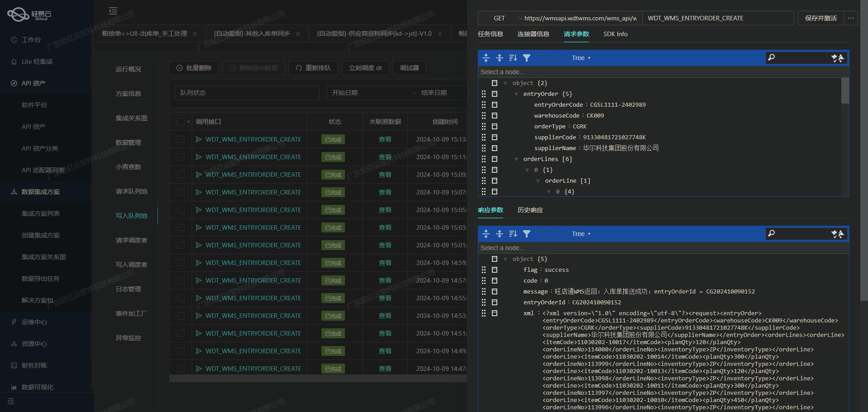868x412 pixels.
Task: Switch to SDK Info tab
Action: click(x=615, y=34)
